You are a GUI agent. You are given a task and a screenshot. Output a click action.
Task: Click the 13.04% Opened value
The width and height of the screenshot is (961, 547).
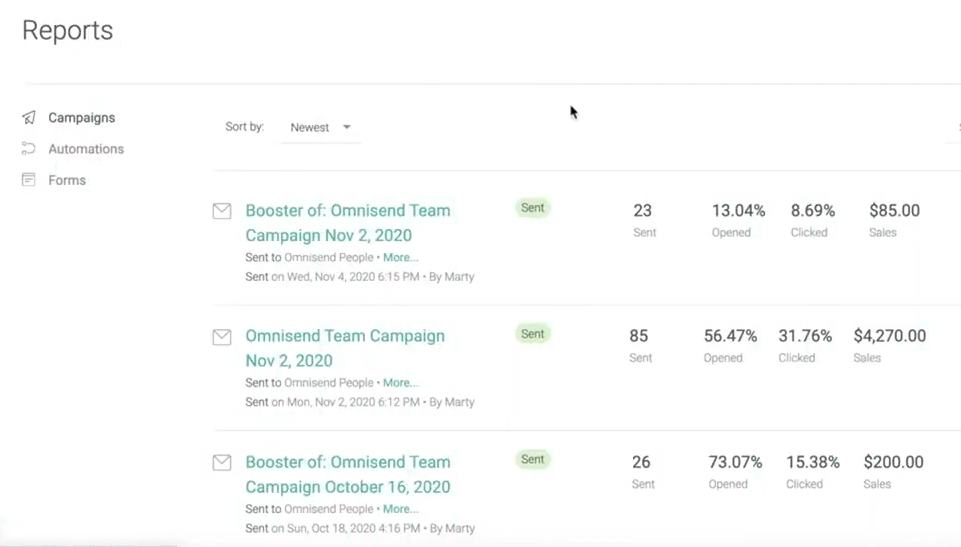click(739, 211)
